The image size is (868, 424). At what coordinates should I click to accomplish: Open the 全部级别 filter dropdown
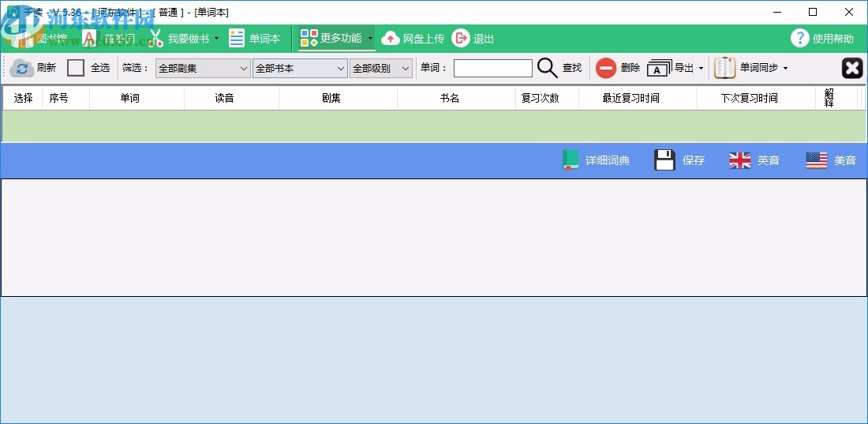click(381, 68)
